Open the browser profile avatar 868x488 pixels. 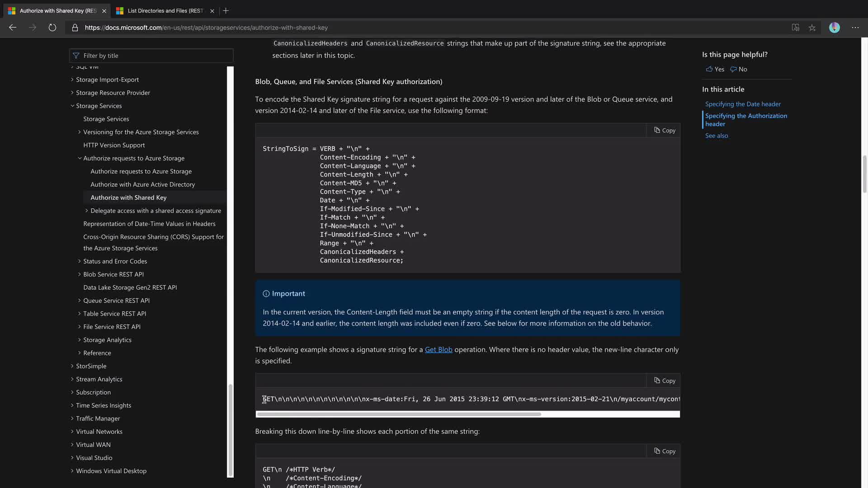834,28
